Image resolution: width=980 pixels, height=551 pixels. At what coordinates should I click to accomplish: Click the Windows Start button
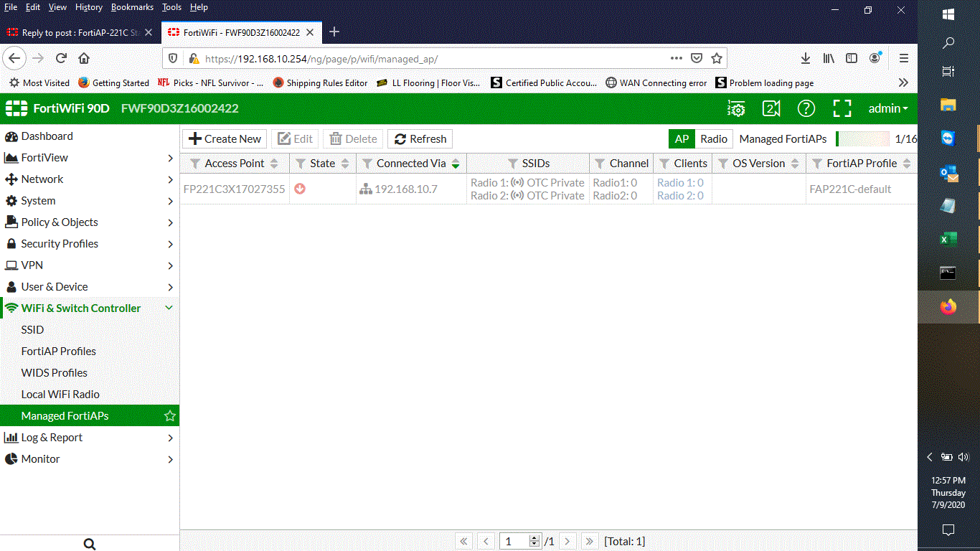click(x=948, y=14)
